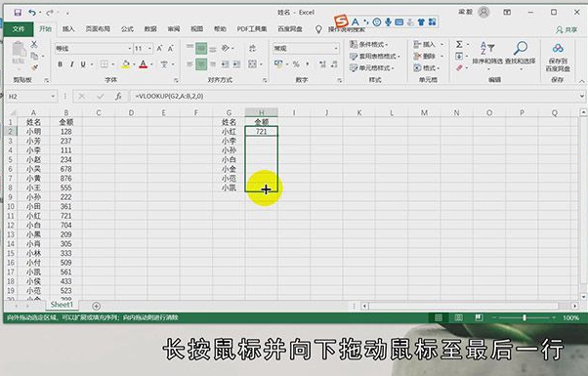Click 保存到百度网盘 save button
The height and width of the screenshot is (376, 588).
(558, 57)
